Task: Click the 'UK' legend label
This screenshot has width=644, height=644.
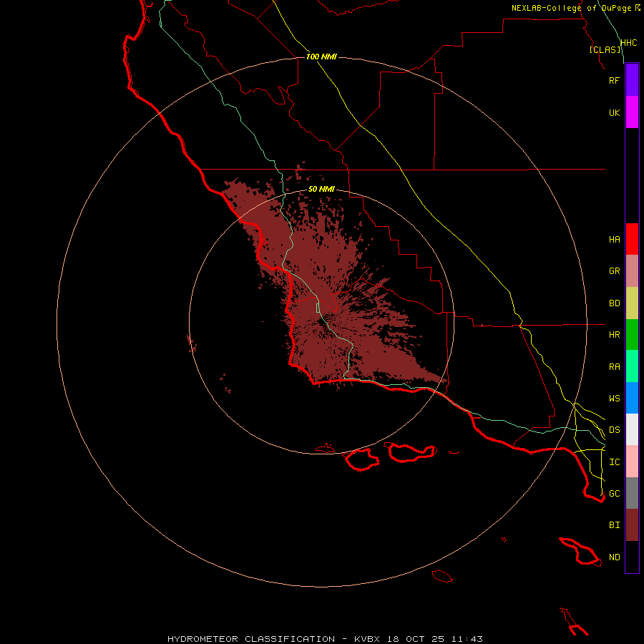Action: [614, 112]
